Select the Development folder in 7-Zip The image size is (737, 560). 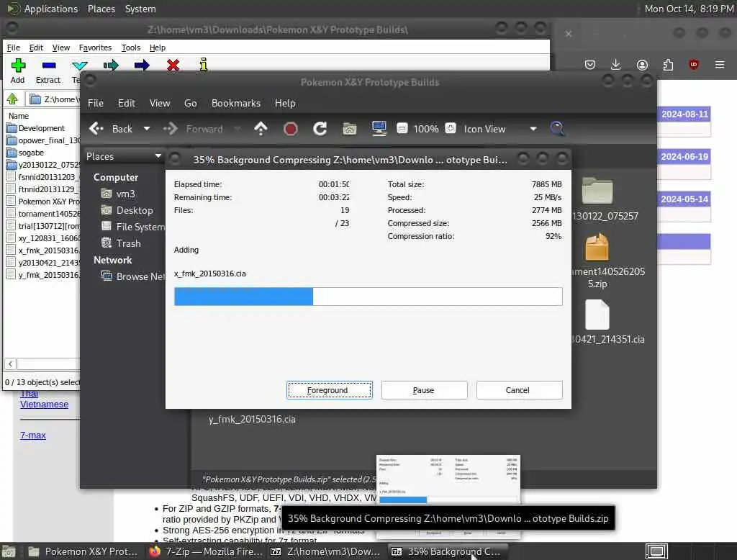36,128
